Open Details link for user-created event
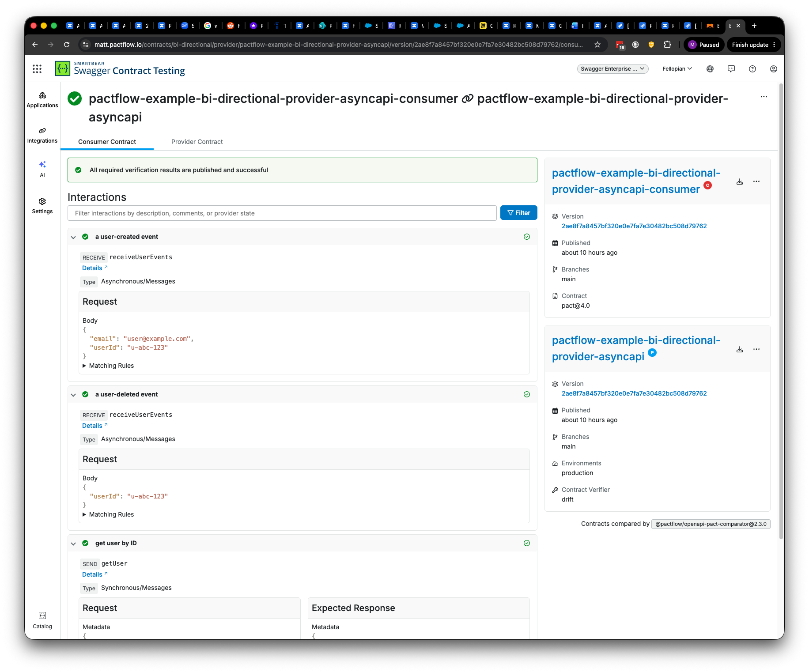Screen dimensions: 809x672 (x=95, y=268)
